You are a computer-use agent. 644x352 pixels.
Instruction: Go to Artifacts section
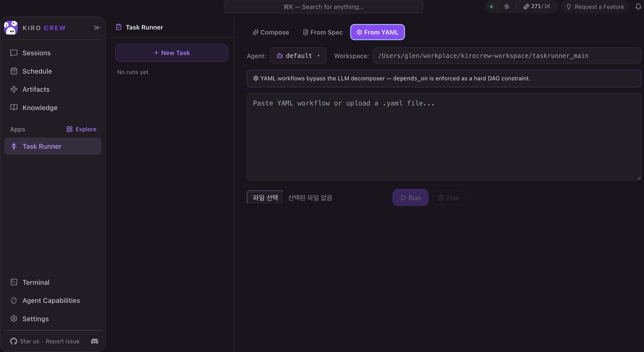[53, 89]
